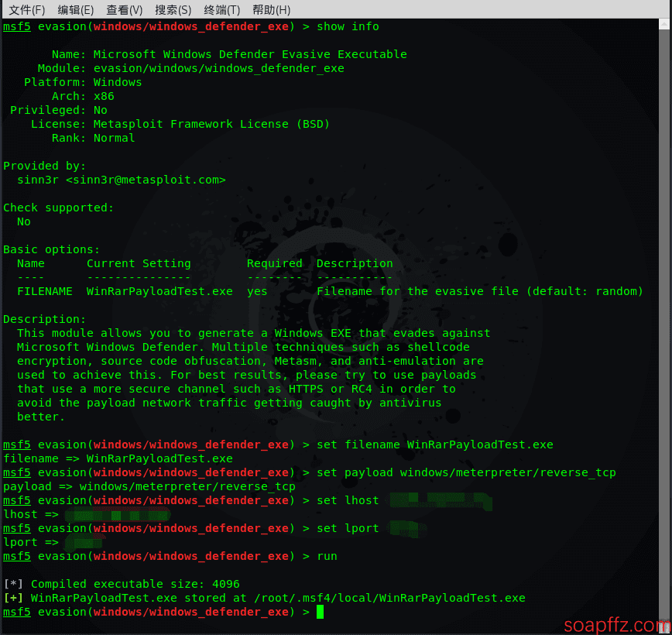Image resolution: width=672 pixels, height=635 pixels.
Task: Click the 'Description:' section heading
Action: 45,319
